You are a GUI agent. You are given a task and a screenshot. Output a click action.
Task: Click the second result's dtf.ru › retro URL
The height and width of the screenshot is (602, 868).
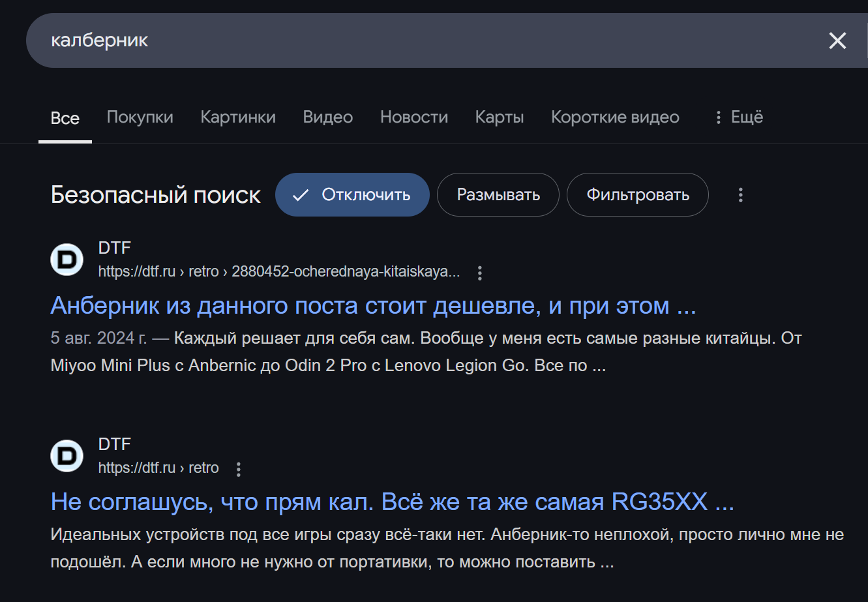[158, 468]
